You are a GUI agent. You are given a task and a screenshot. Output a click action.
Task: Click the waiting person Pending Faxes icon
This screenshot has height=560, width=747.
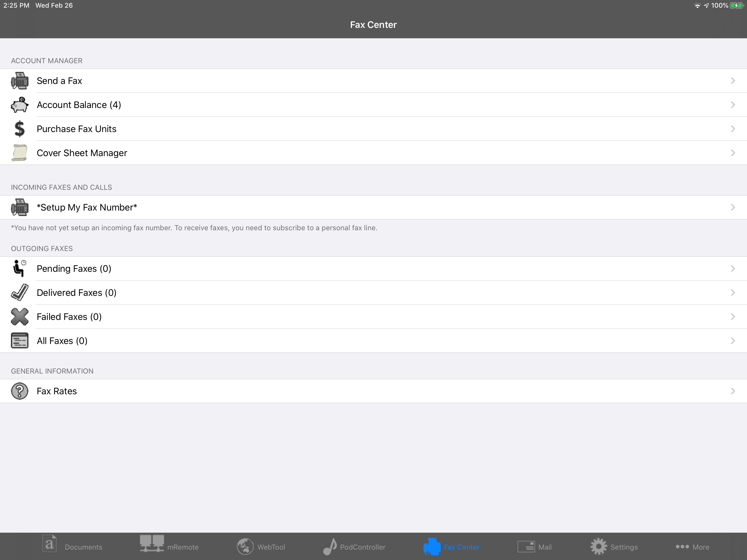coord(20,269)
